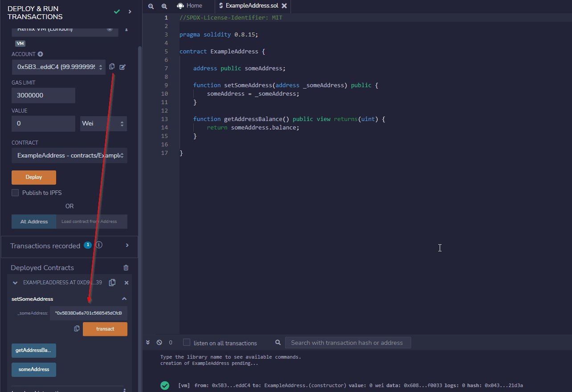Click the terminal search magnifier icon

pos(278,343)
